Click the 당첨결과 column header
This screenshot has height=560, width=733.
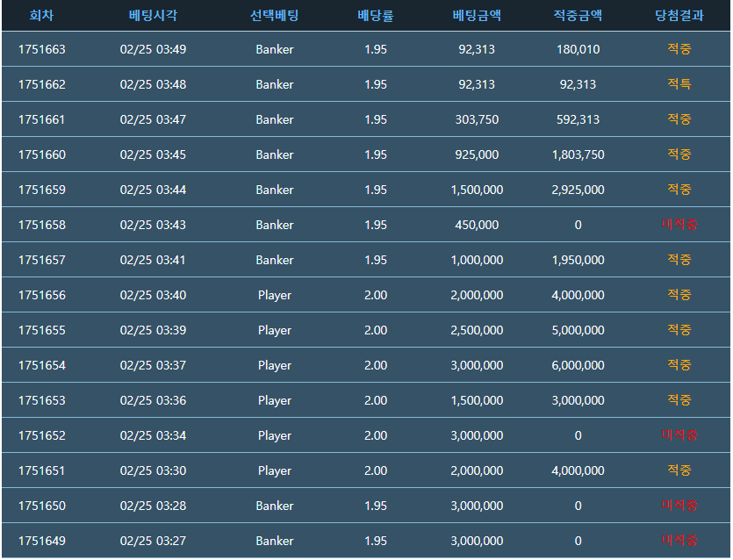tap(679, 16)
